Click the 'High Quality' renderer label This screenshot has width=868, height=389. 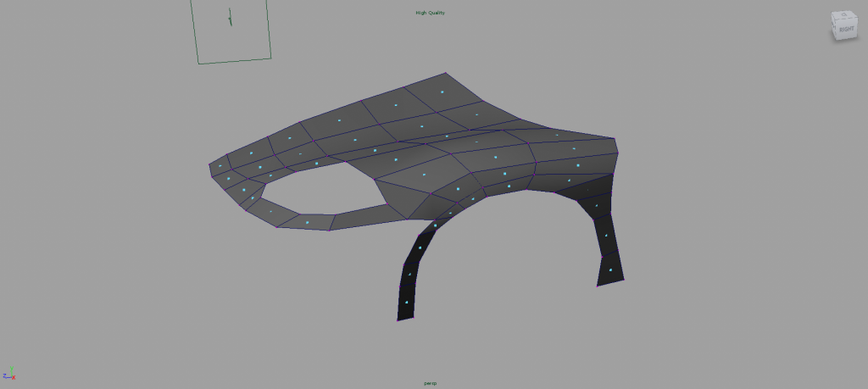tap(430, 13)
